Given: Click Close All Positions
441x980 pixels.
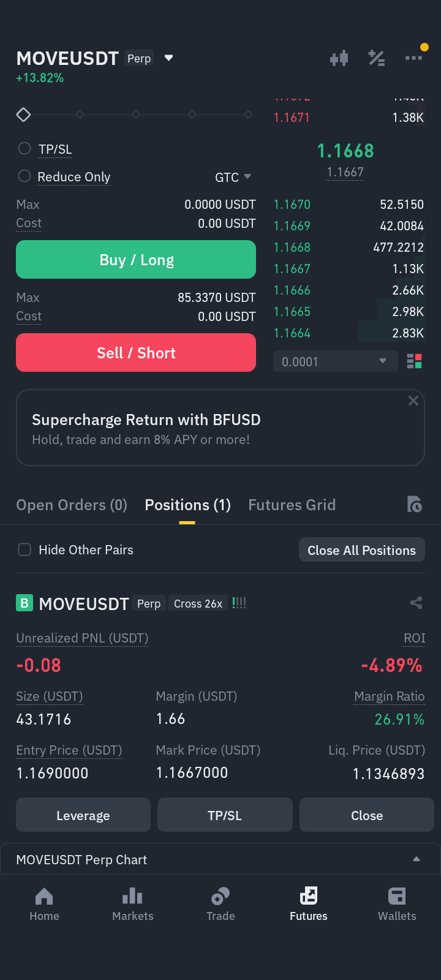Looking at the screenshot, I should pos(361,550).
